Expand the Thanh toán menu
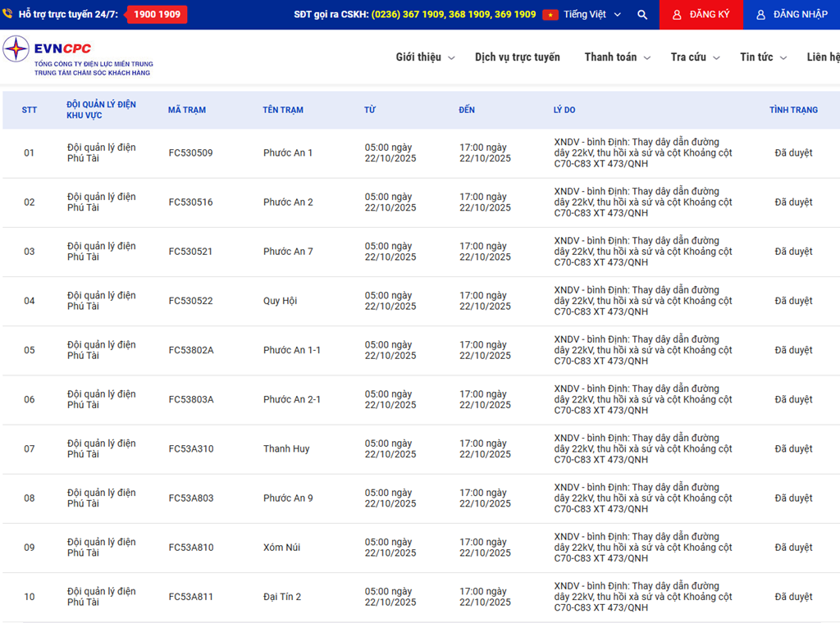 pyautogui.click(x=617, y=57)
